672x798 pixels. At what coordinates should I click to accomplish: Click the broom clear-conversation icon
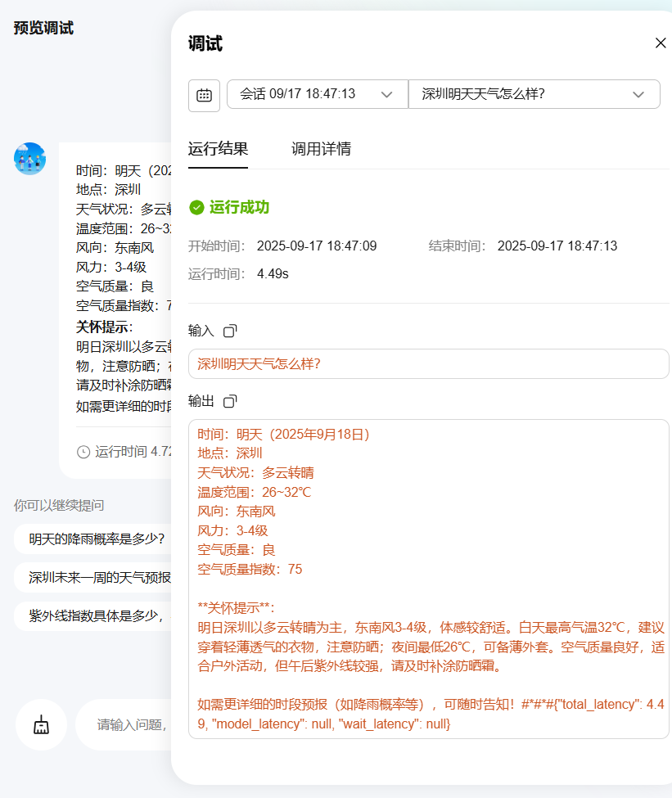coord(41,724)
